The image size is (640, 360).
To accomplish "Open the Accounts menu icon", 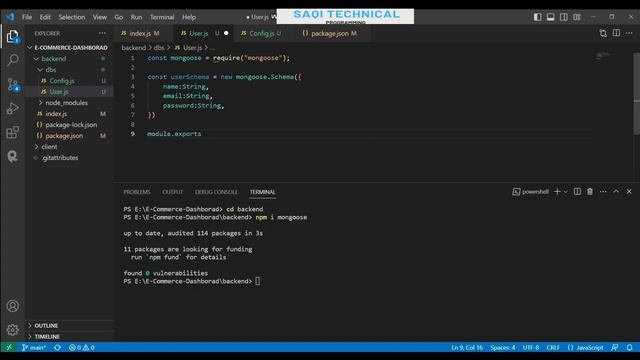I will click(13, 306).
